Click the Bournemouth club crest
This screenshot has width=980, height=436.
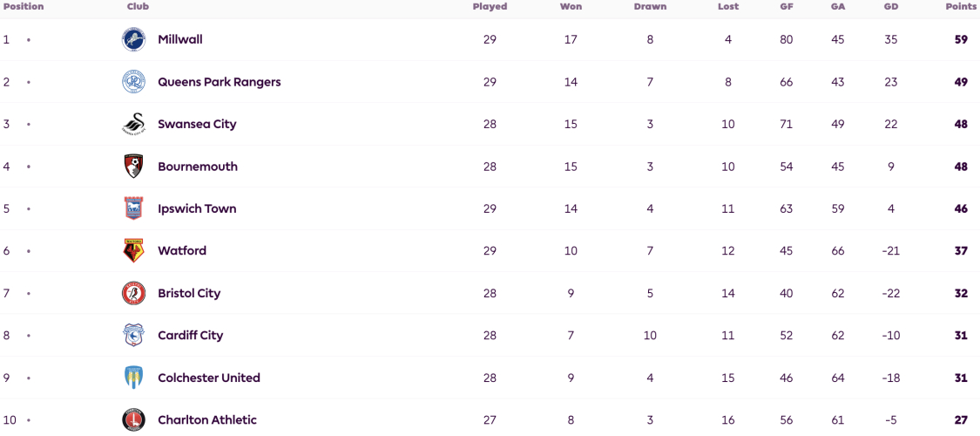(x=133, y=167)
